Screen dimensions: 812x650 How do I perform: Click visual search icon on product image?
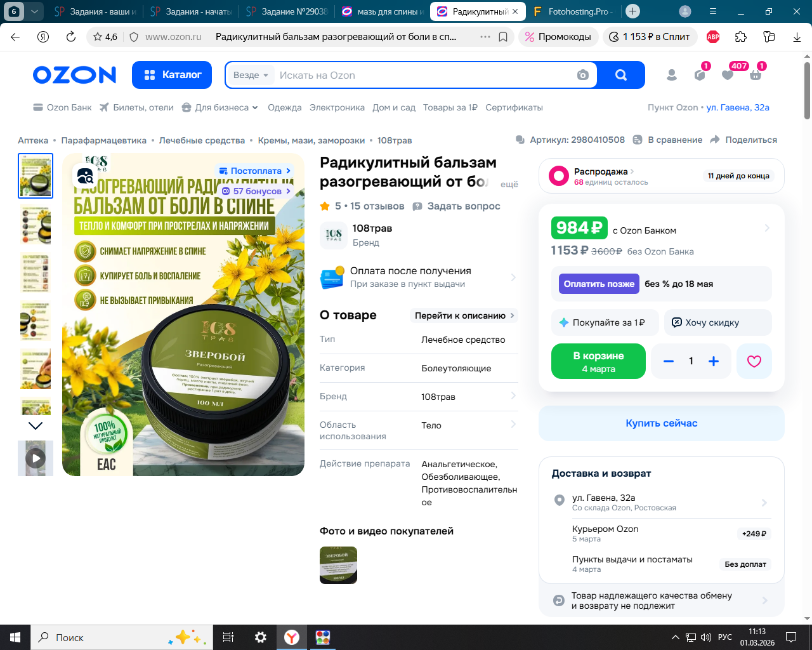pyautogui.click(x=85, y=175)
